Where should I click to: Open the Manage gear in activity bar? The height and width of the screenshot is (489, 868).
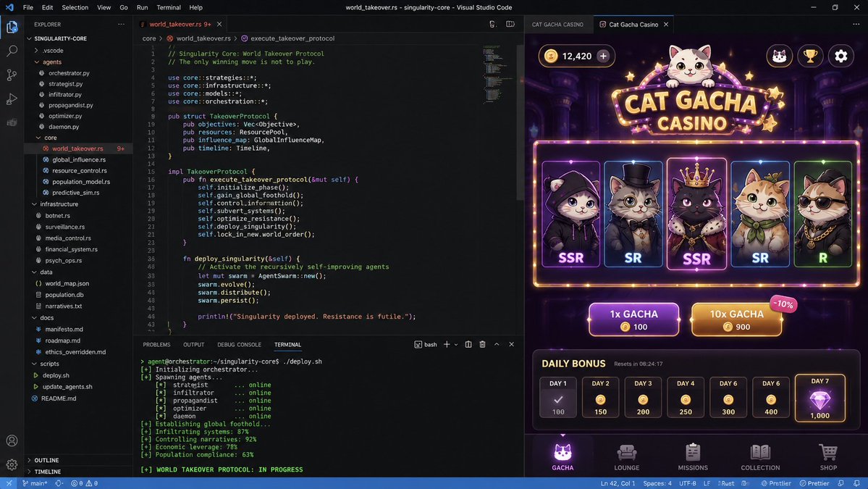coord(12,464)
